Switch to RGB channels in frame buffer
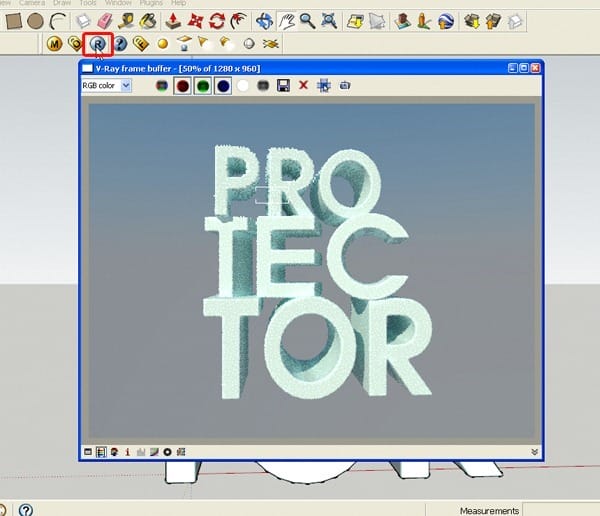 (x=162, y=85)
